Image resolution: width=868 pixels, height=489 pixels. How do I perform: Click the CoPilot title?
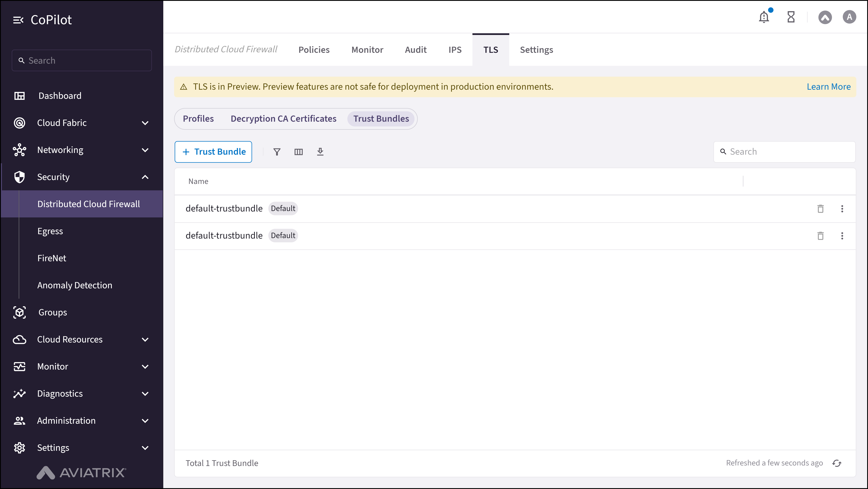tap(51, 20)
